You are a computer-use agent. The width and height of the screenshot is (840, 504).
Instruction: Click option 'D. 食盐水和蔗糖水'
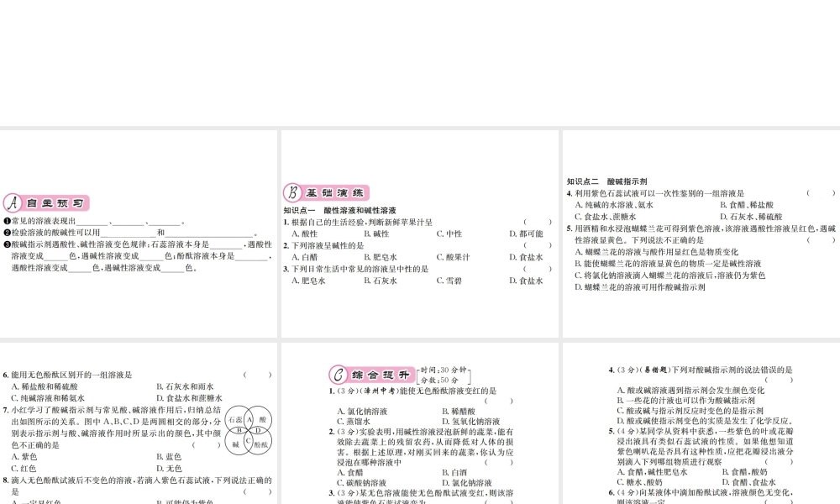click(189, 398)
